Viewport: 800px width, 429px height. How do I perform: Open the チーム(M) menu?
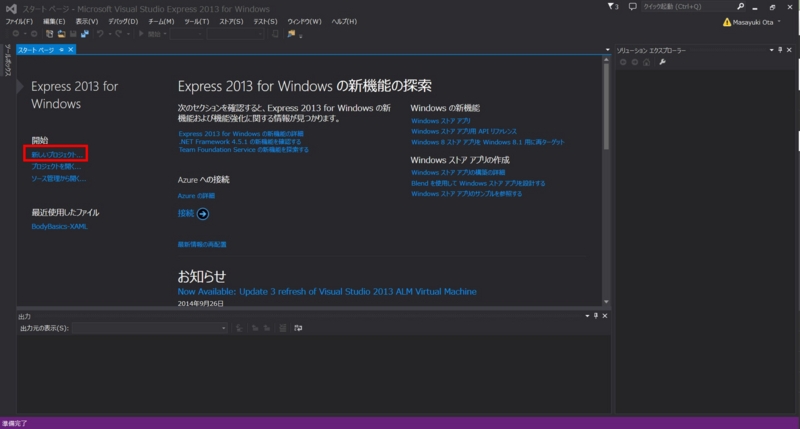tap(161, 21)
